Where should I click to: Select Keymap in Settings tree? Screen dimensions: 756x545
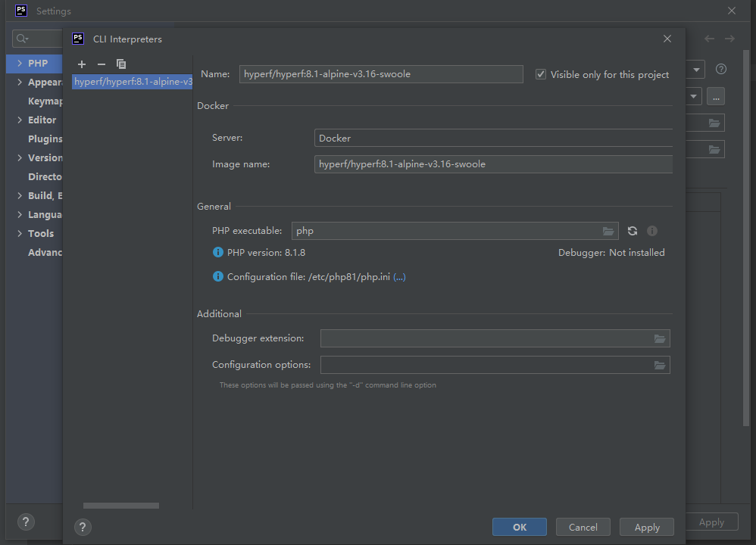tap(45, 101)
